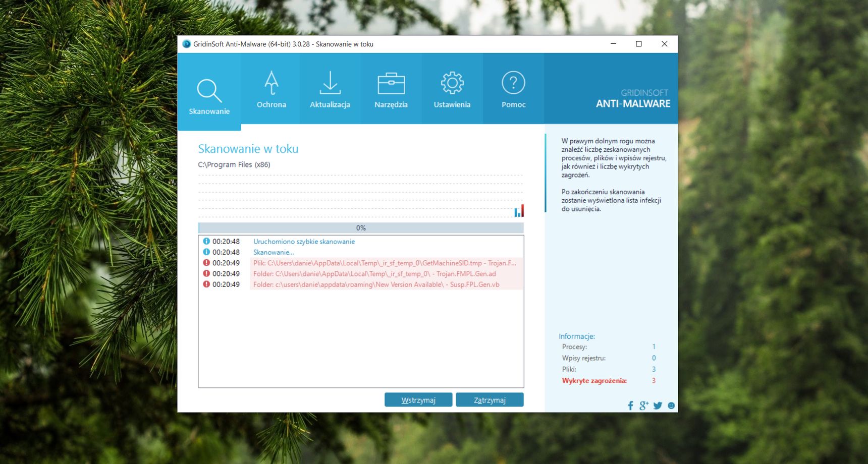Select the Trojan.FMPL.Gen.ad folder threat row
The image size is (868, 464).
pos(361,274)
